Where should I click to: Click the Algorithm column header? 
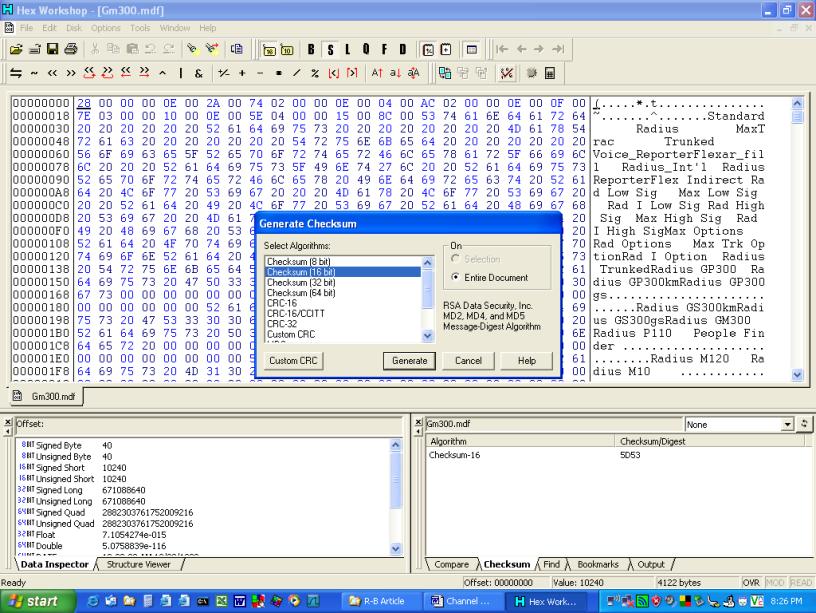click(520, 441)
